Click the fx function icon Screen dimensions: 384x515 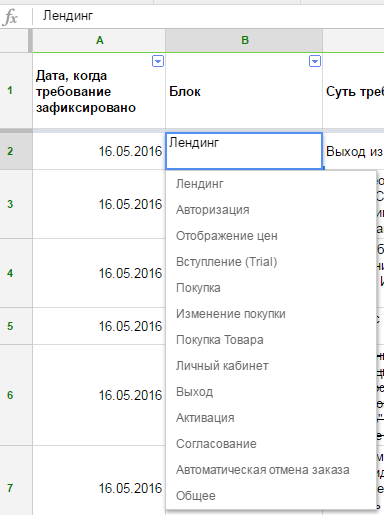click(x=10, y=17)
